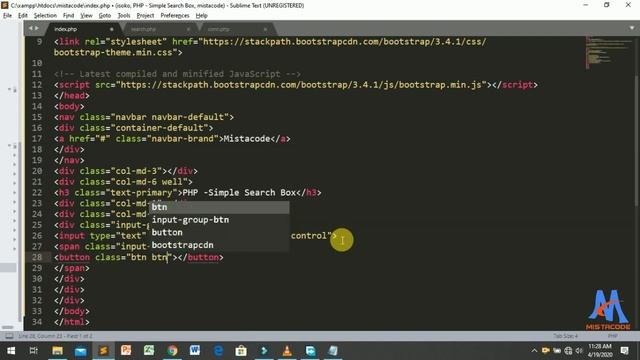Image resolution: width=640 pixels, height=360 pixels.
Task: Close the search.php tab
Action: pyautogui.click(x=188, y=29)
